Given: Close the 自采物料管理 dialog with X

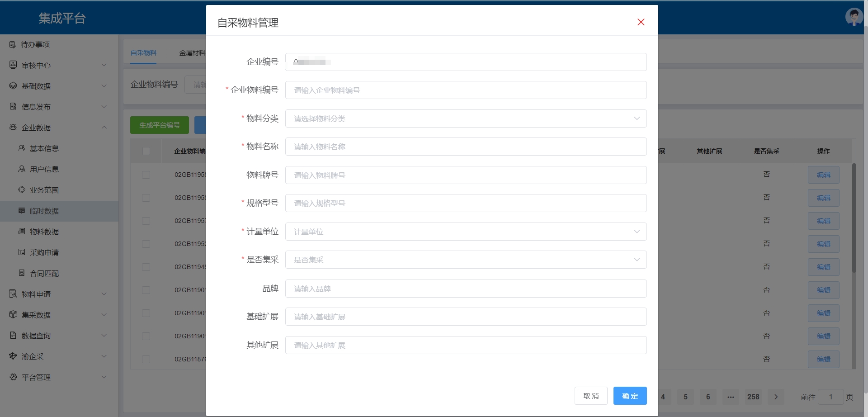Looking at the screenshot, I should 641,22.
